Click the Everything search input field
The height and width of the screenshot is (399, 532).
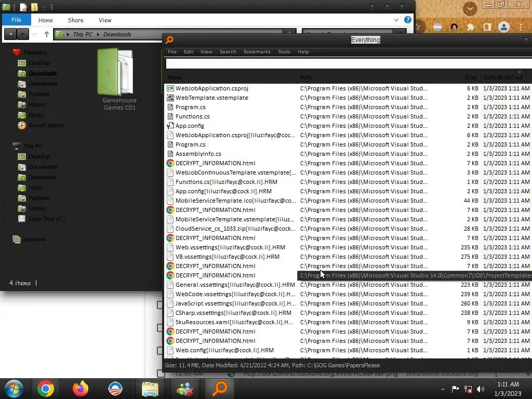point(349,63)
